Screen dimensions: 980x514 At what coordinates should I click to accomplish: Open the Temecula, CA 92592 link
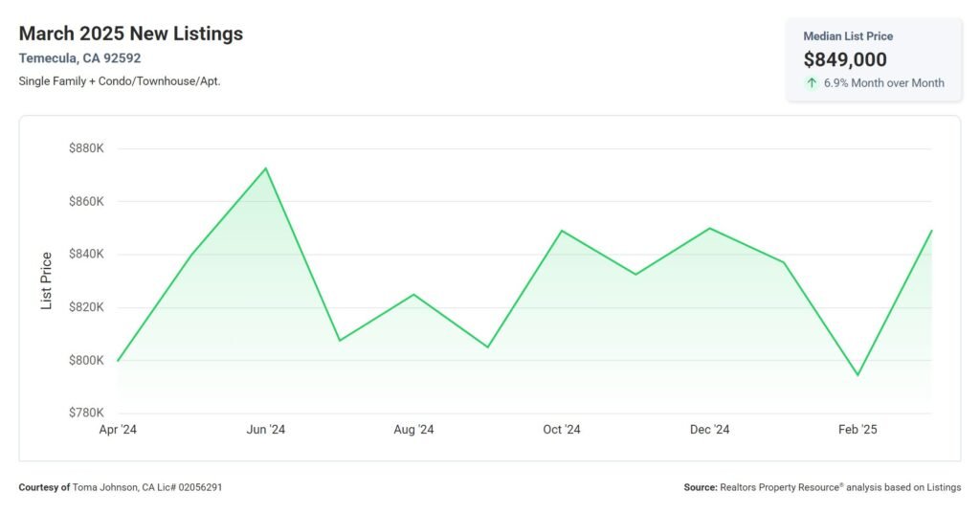79,58
